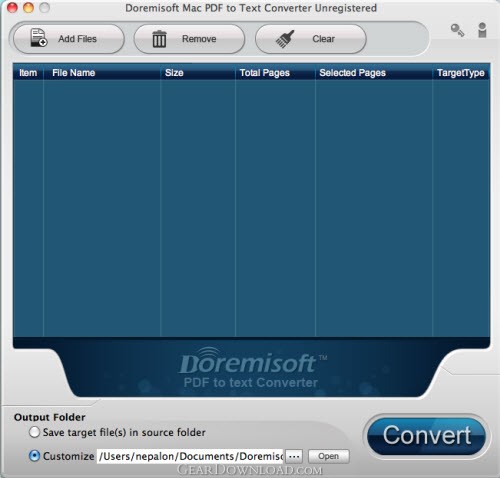Click the output path text field
Image resolution: width=500 pixels, height=478 pixels.
click(191, 456)
